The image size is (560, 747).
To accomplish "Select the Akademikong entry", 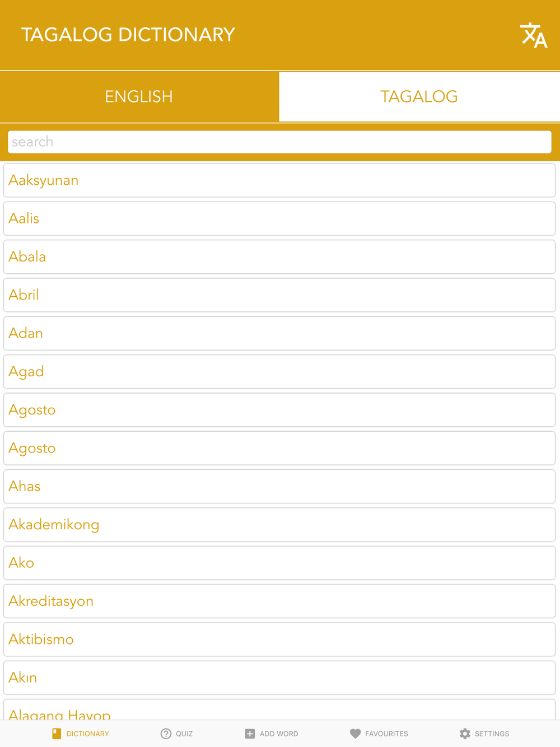I will [279, 525].
